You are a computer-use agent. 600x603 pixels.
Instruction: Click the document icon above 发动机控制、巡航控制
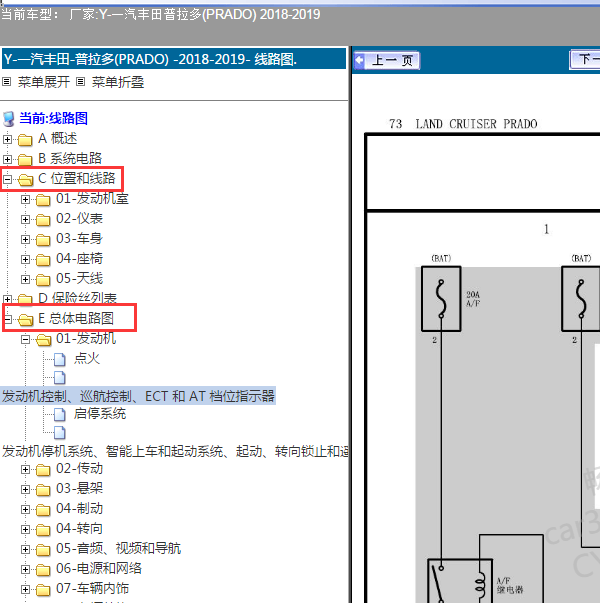pyautogui.click(x=60, y=378)
